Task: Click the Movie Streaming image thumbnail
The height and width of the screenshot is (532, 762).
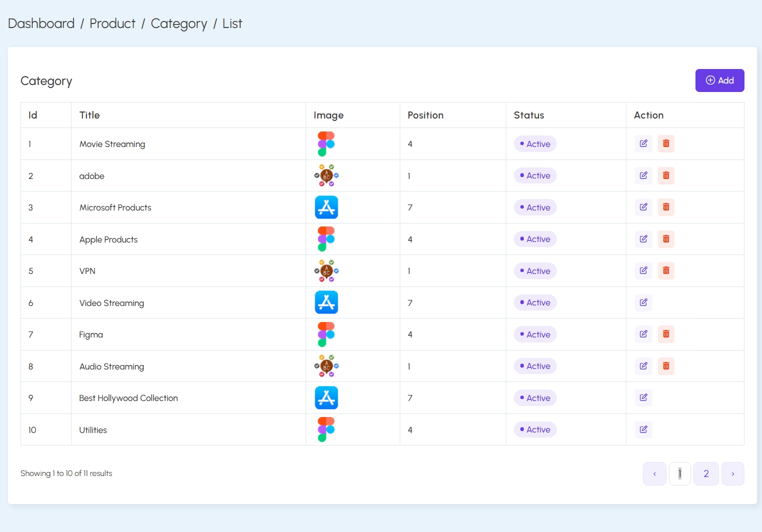Action: click(326, 144)
